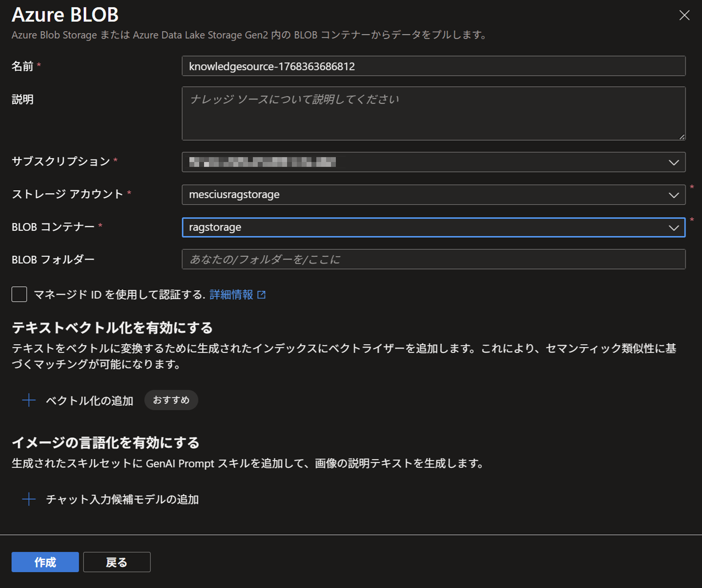Screen dimensions: 702x588
Task: Open the blurred subscription value dropdown
Action: tap(425, 162)
